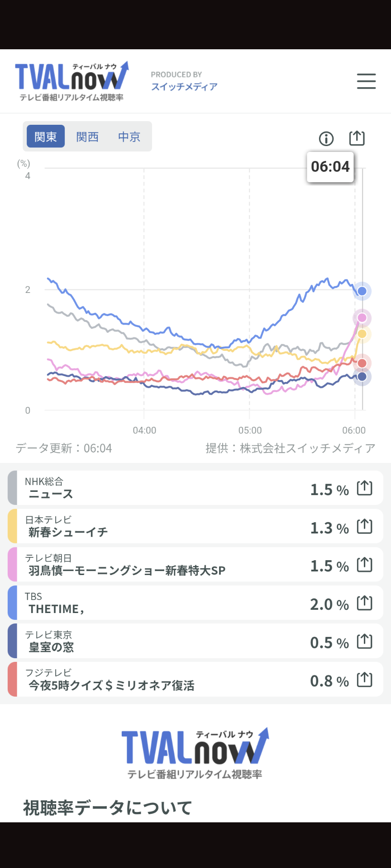Share the フジテレビ rating

[364, 679]
